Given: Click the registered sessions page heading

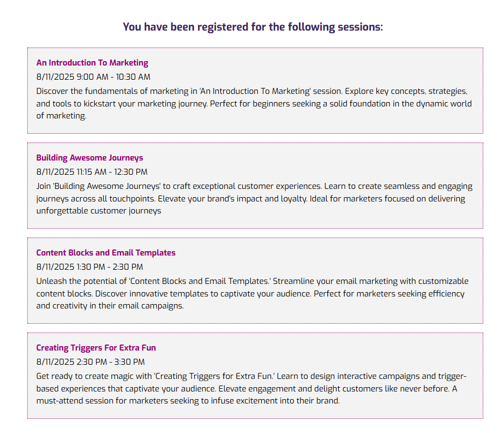Looking at the screenshot, I should click(253, 27).
